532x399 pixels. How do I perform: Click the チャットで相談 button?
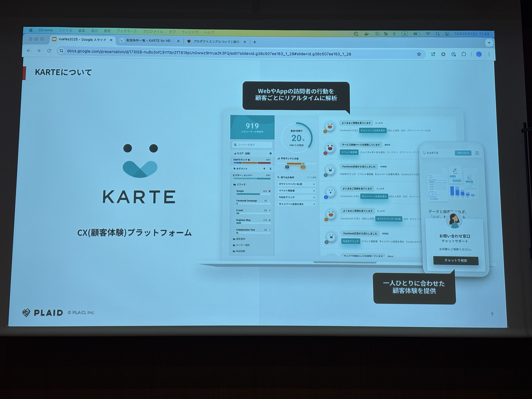[455, 260]
